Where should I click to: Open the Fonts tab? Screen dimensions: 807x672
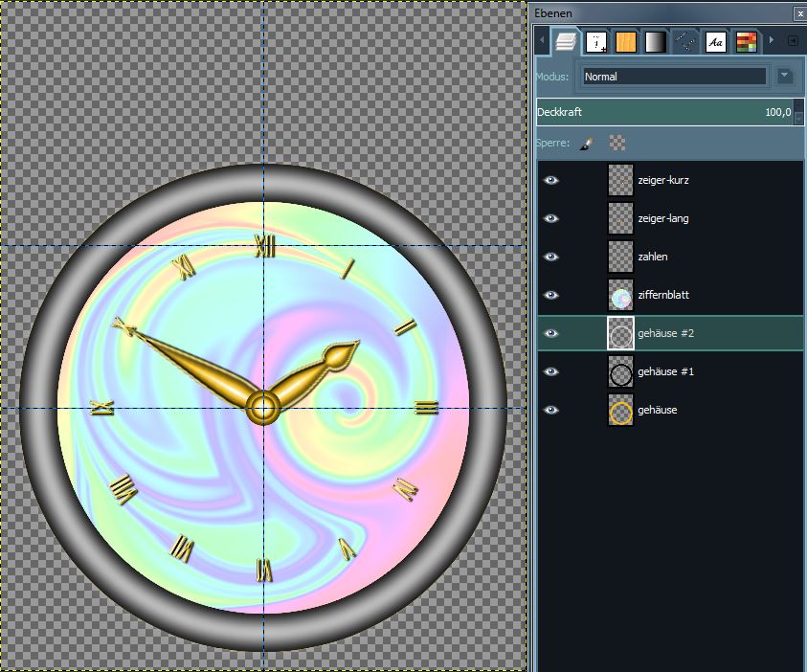pos(715,42)
